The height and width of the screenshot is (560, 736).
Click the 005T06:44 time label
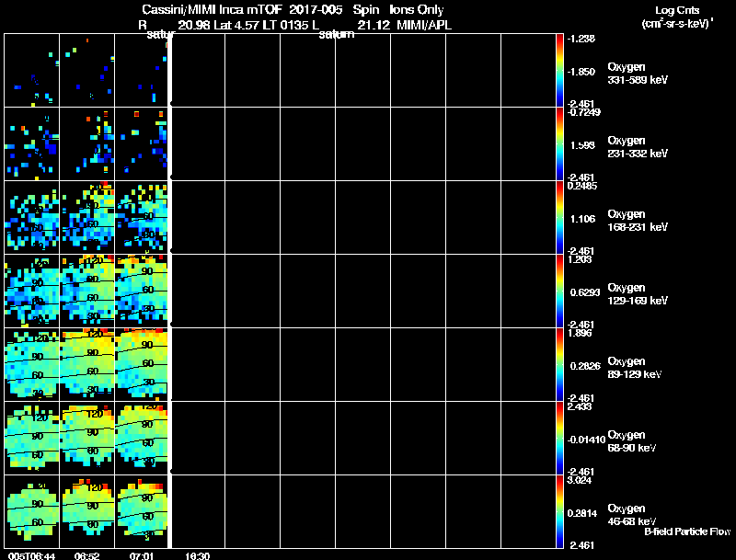click(x=32, y=556)
